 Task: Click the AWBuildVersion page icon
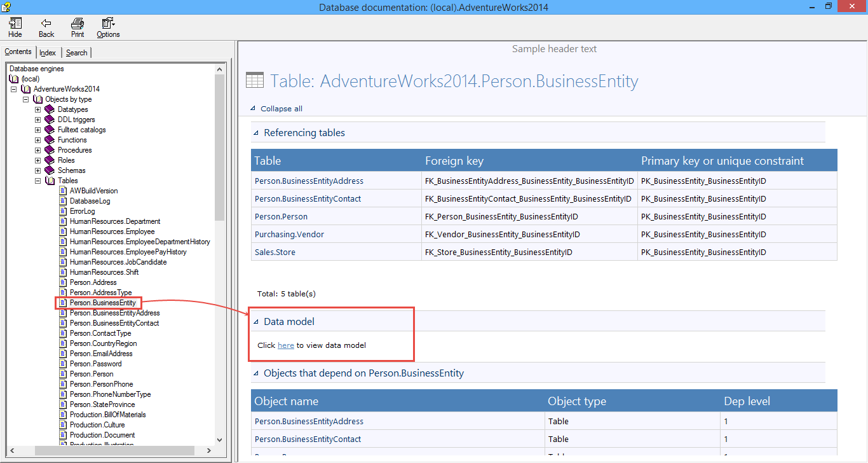point(63,191)
